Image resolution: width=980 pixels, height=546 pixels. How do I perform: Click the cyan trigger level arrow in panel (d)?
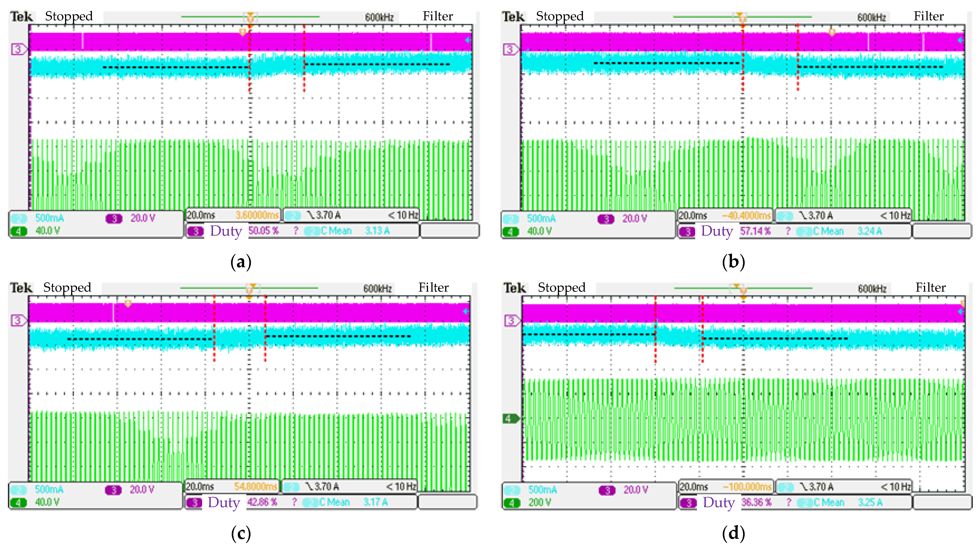(961, 311)
